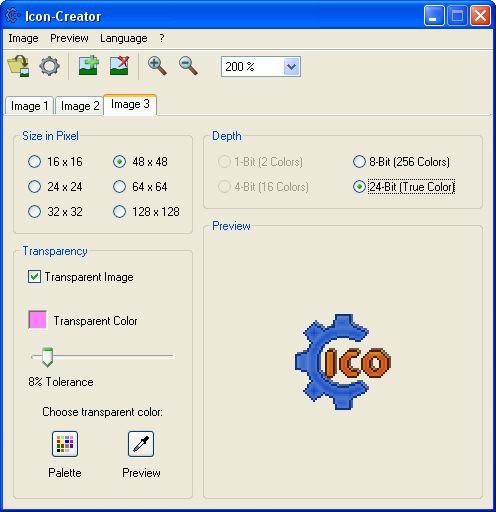Viewport: 496px width, 512px height.
Task: Open the Image menu
Action: point(23,38)
